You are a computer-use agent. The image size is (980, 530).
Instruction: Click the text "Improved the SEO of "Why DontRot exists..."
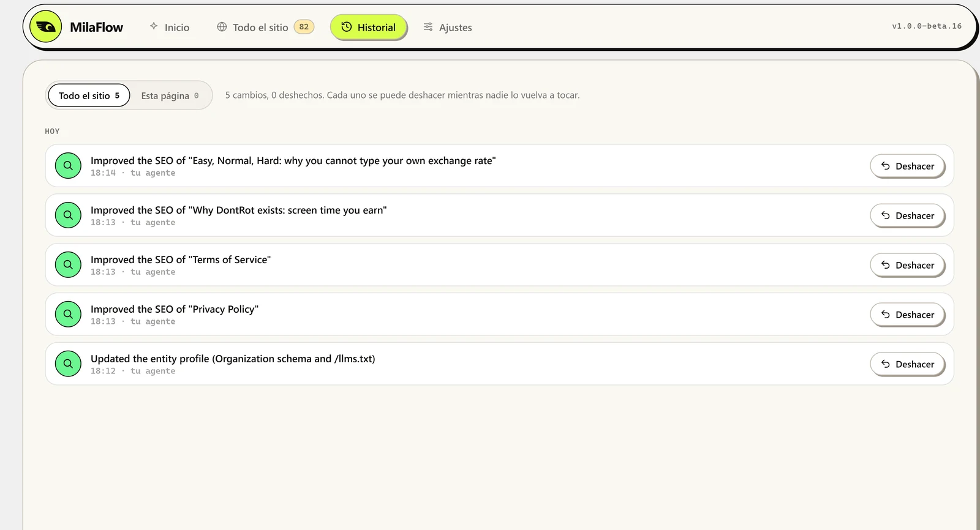(239, 211)
